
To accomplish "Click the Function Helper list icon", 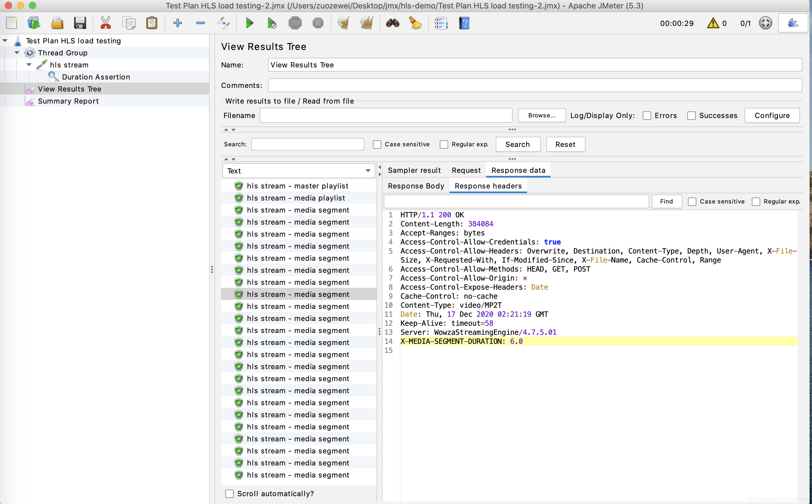I will (x=441, y=23).
